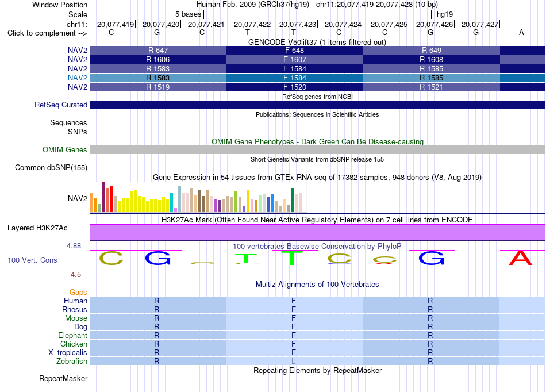Click the F 1607 codon block

pyautogui.click(x=295, y=60)
